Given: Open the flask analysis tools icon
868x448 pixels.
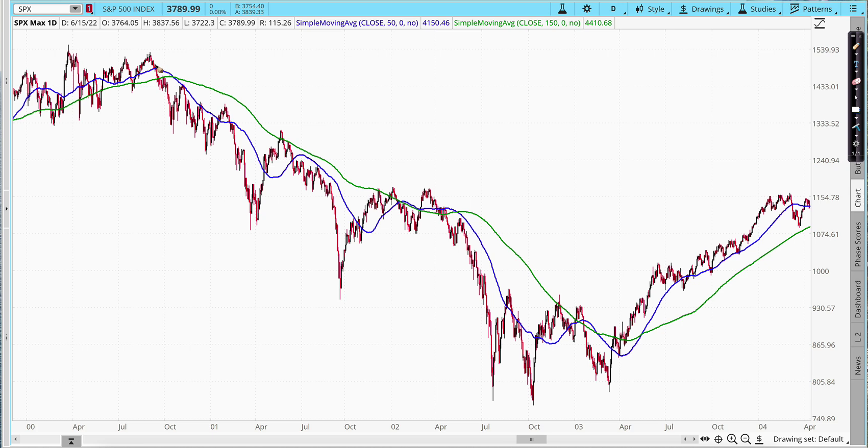Looking at the screenshot, I should (562, 9).
